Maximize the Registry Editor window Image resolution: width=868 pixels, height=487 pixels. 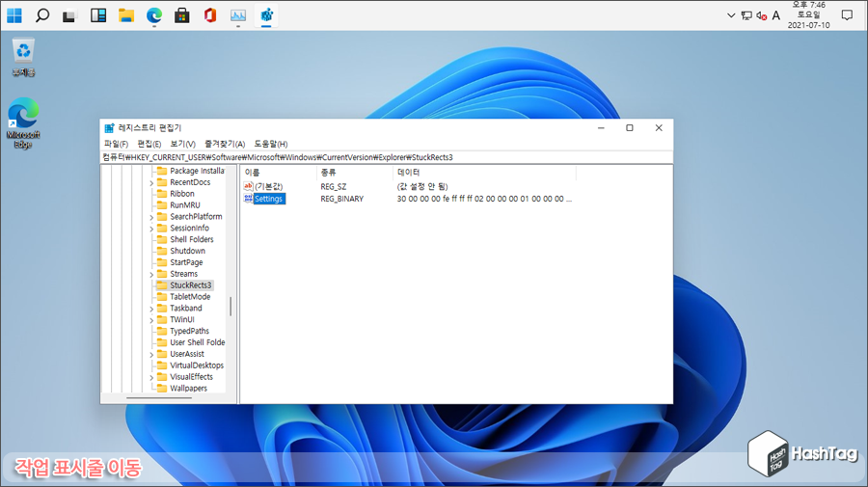630,128
